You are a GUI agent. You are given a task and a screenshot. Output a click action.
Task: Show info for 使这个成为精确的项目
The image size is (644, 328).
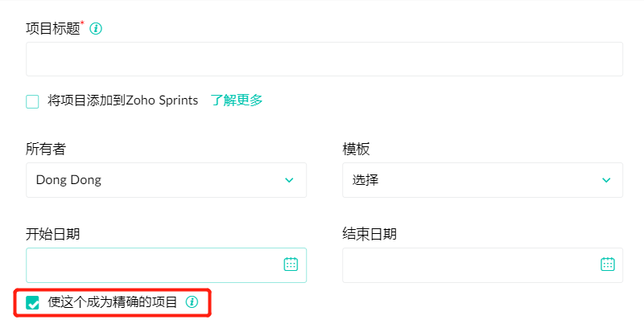click(192, 302)
